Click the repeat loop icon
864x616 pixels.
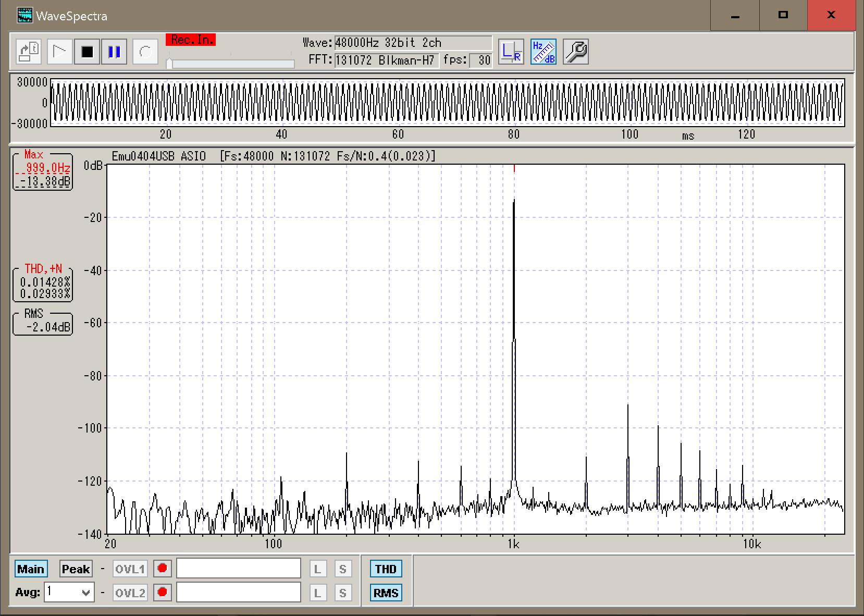pyautogui.click(x=145, y=52)
